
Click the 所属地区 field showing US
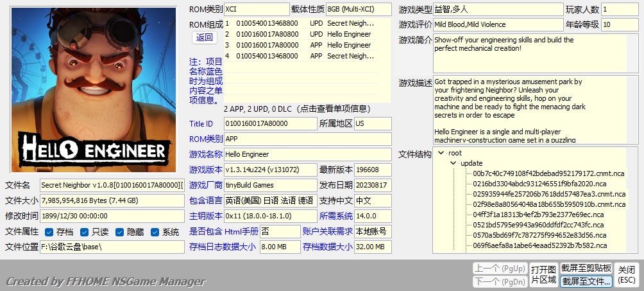pos(373,123)
